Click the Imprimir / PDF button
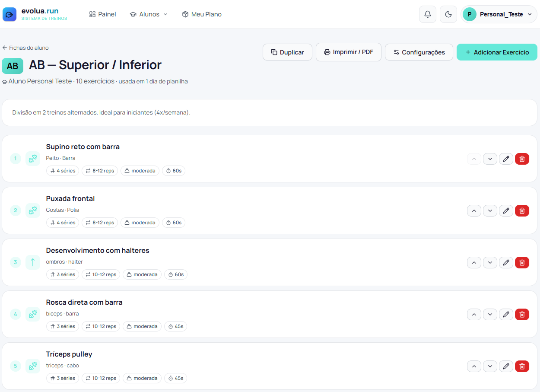 pos(349,52)
